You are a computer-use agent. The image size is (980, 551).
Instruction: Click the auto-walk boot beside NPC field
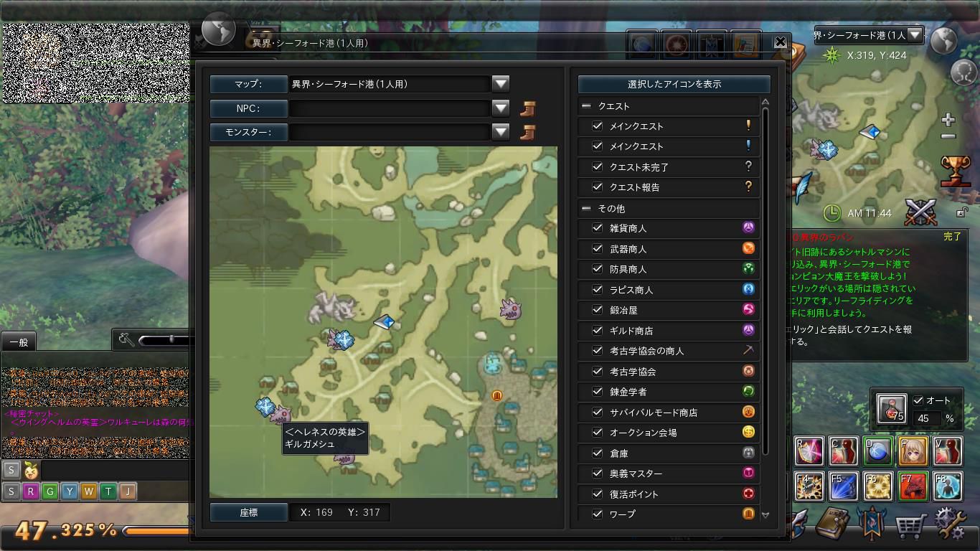tap(527, 108)
